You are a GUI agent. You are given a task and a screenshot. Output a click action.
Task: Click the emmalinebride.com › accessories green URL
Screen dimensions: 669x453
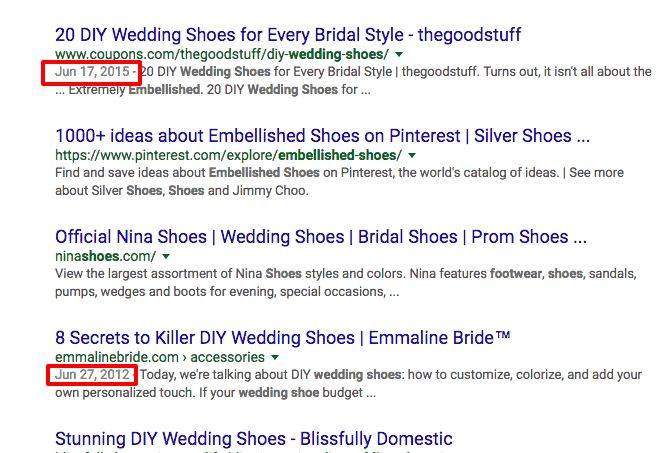pos(160,357)
